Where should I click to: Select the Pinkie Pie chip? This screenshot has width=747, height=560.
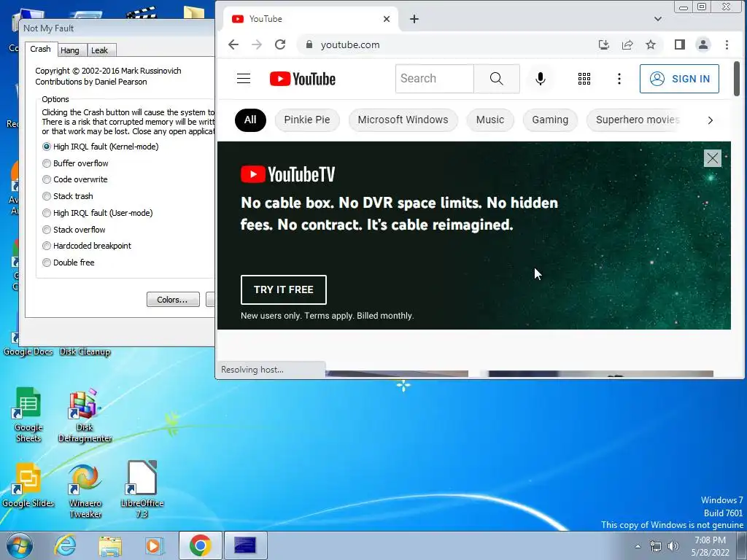[307, 120]
